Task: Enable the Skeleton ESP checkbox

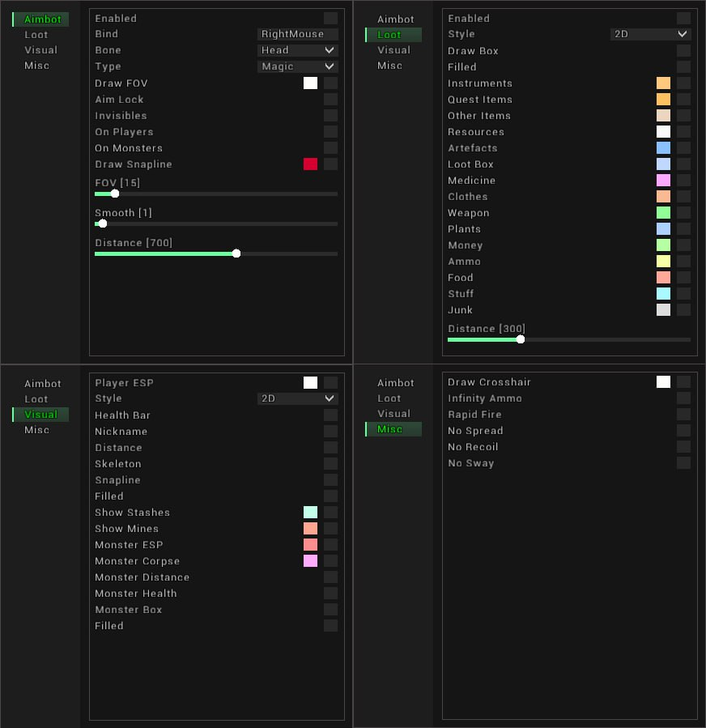Action: coord(330,463)
